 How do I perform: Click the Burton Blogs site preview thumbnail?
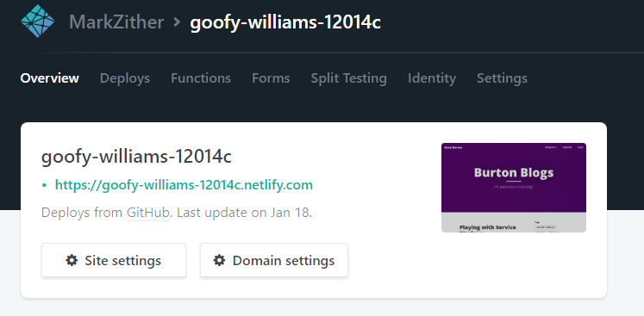click(x=514, y=188)
